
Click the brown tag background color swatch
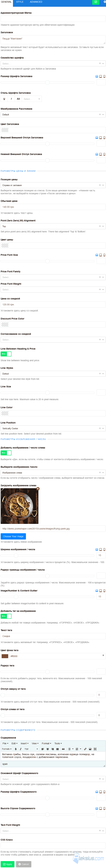pyautogui.click(x=5, y=656)
